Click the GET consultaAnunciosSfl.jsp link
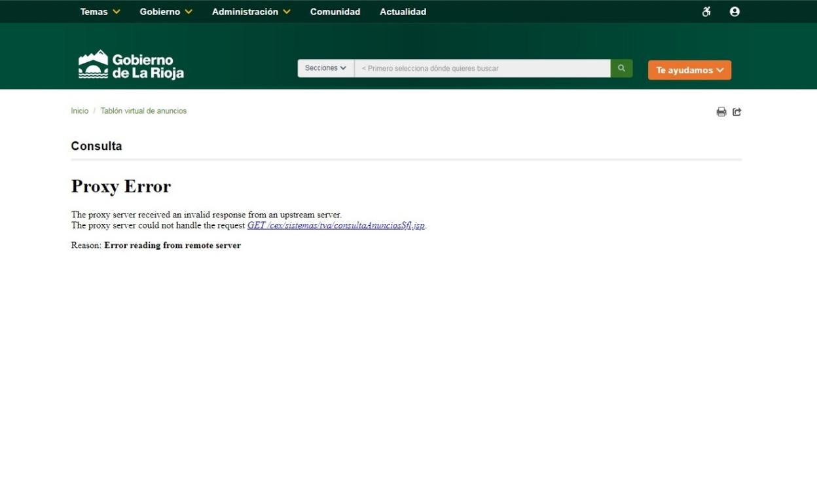 (x=336, y=225)
